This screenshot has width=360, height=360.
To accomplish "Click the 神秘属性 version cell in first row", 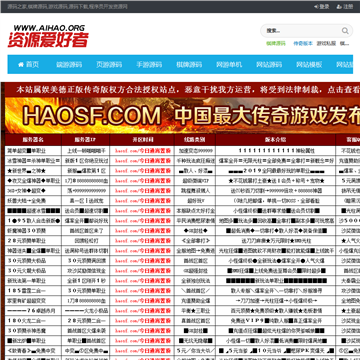I will (x=276, y=151).
